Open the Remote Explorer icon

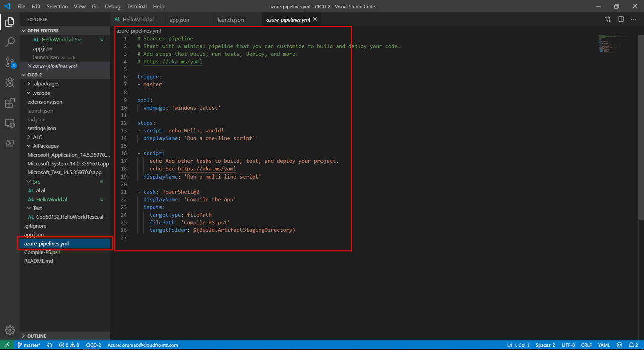pyautogui.click(x=10, y=123)
